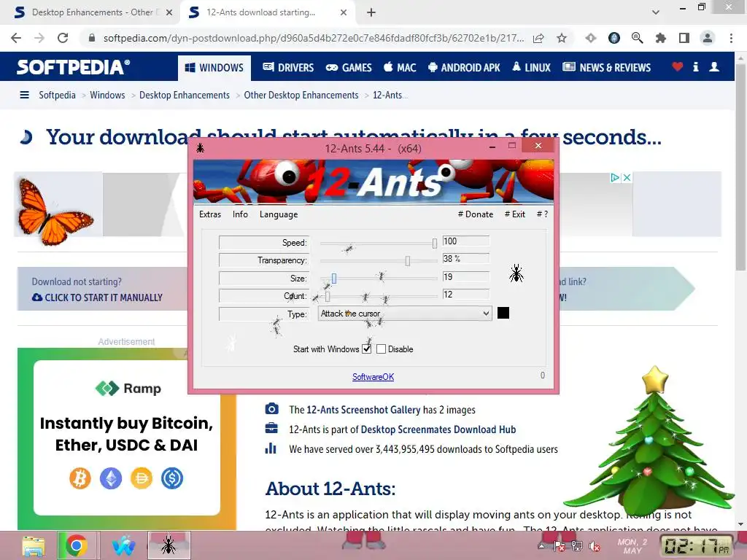Open the GAMES section
Viewport: 747px width, 560px height.
point(349,68)
